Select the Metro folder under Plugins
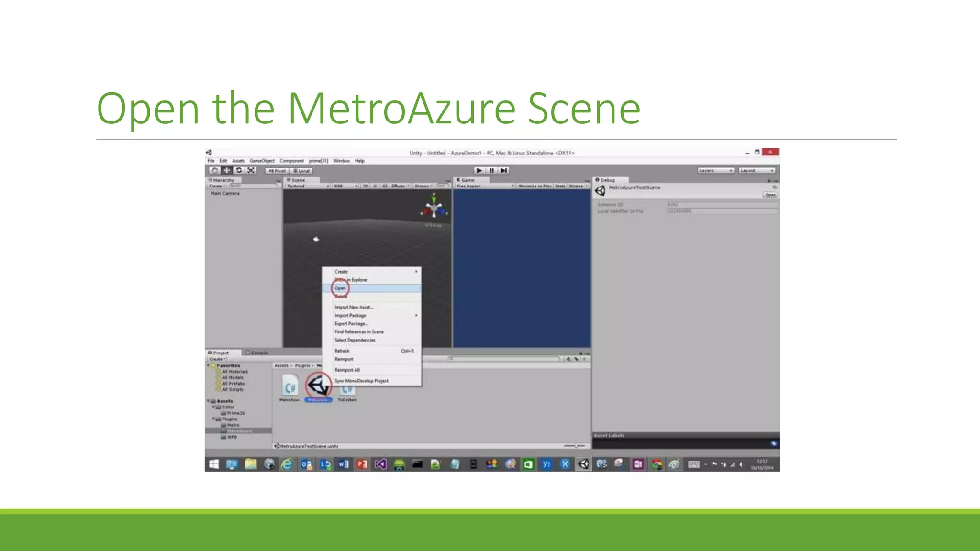This screenshot has height=551, width=980. tap(230, 425)
